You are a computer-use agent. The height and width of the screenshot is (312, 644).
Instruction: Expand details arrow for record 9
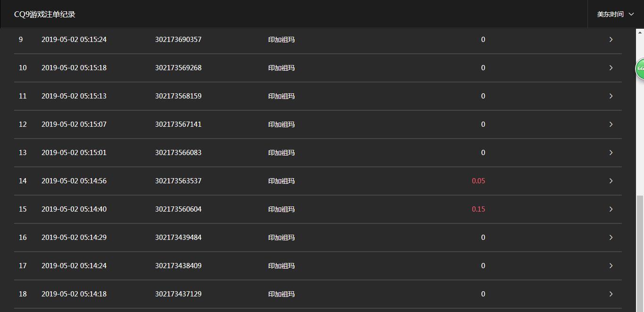pos(611,40)
